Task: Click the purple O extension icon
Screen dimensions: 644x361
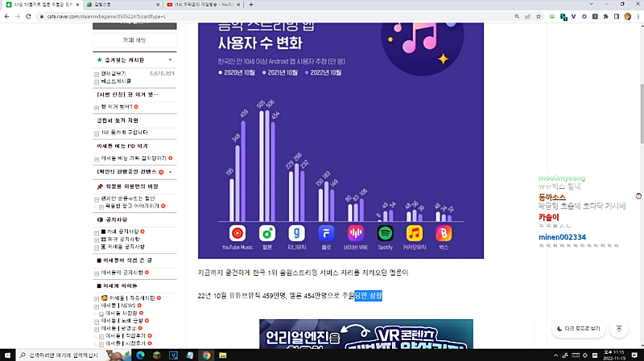Action: point(584,16)
